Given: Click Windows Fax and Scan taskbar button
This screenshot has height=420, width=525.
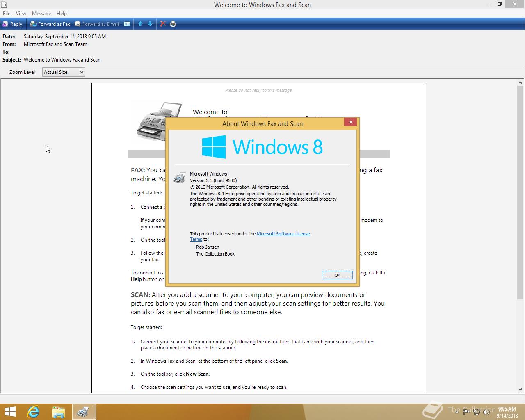Looking at the screenshot, I should point(84,412).
